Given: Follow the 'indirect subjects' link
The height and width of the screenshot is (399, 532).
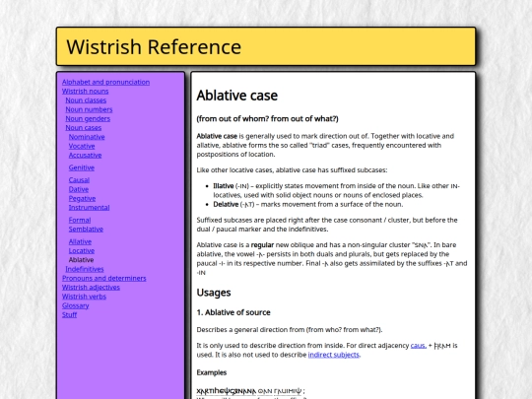Looking at the screenshot, I should click(334, 355).
